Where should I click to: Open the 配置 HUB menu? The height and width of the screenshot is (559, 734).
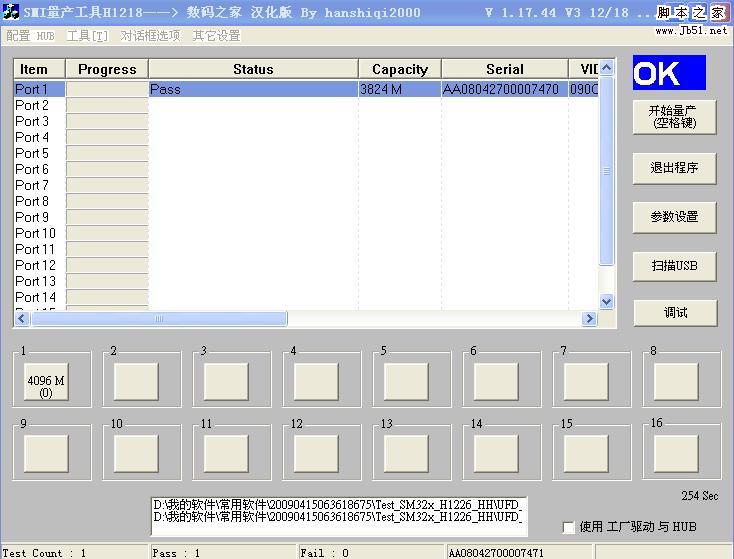tap(30, 36)
